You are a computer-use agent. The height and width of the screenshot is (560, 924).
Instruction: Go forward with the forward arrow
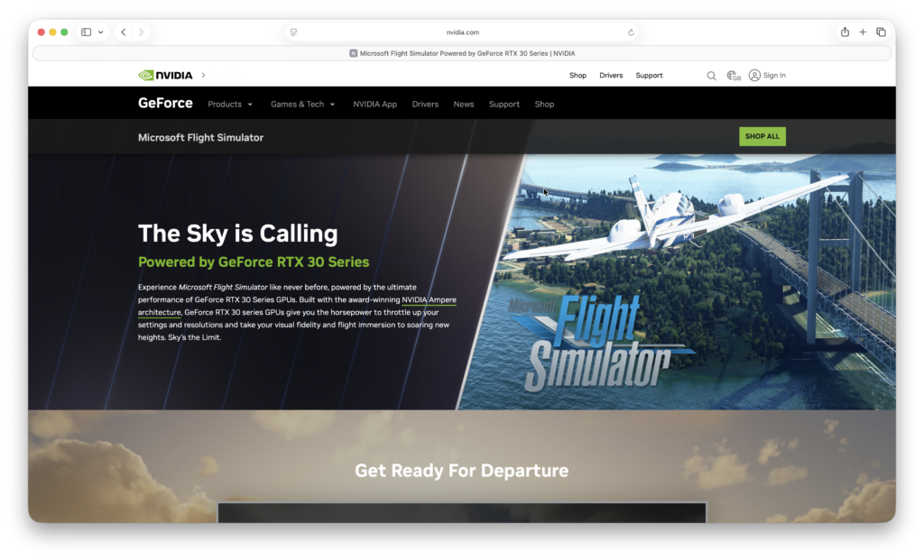click(142, 32)
